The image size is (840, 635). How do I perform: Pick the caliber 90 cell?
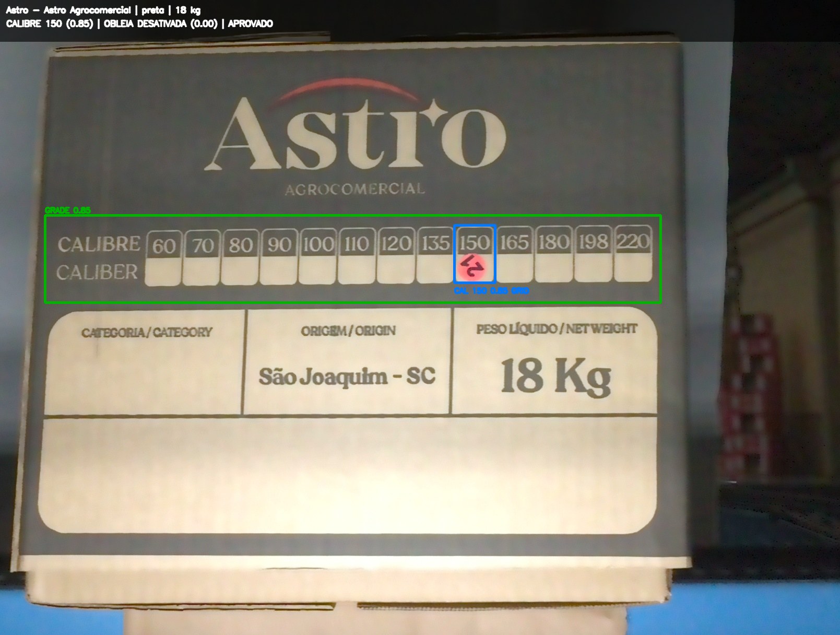click(279, 256)
